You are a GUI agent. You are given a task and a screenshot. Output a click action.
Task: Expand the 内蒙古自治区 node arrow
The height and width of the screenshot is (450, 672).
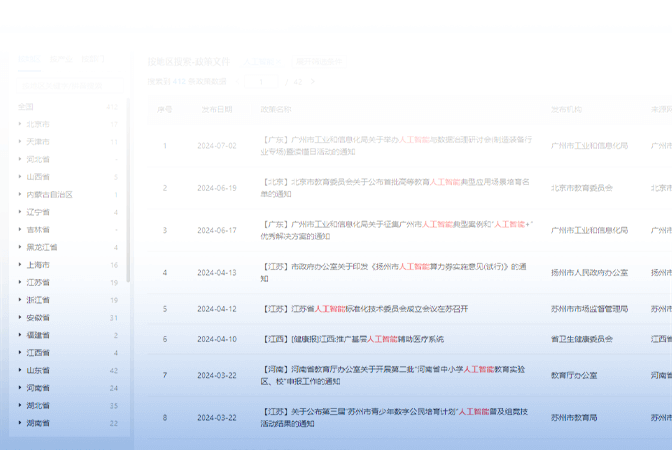pyautogui.click(x=19, y=195)
